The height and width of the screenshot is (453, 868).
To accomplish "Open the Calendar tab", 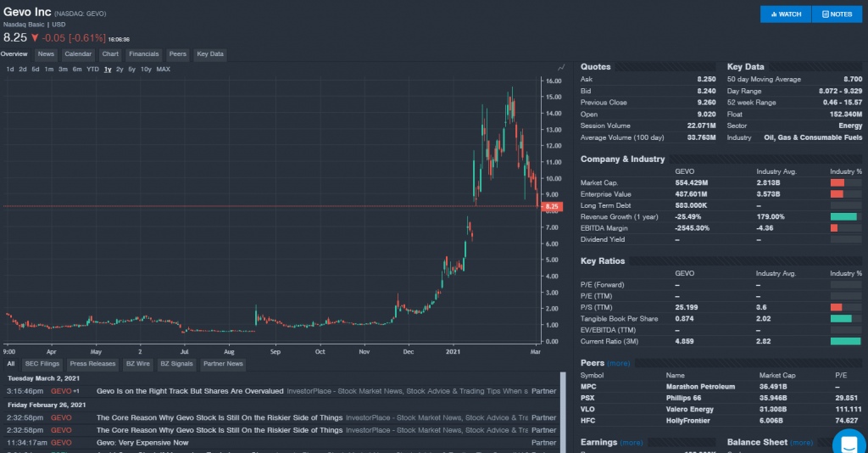I will [x=78, y=54].
